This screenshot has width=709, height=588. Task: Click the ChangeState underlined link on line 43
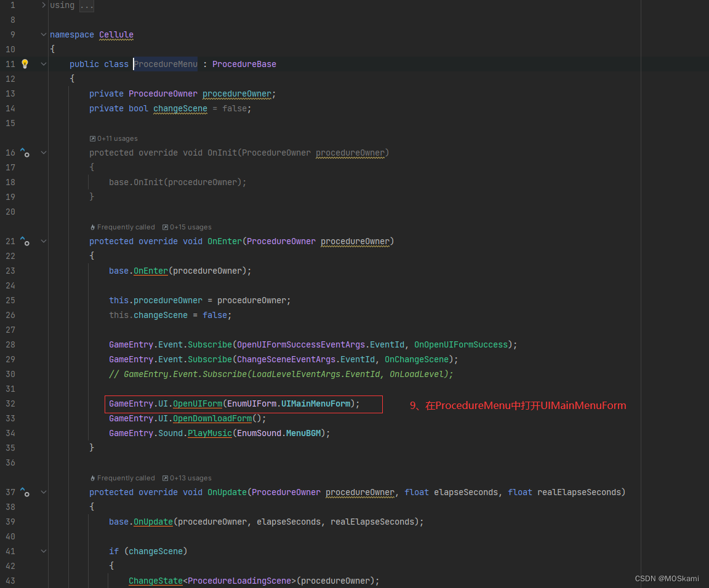[x=156, y=580]
